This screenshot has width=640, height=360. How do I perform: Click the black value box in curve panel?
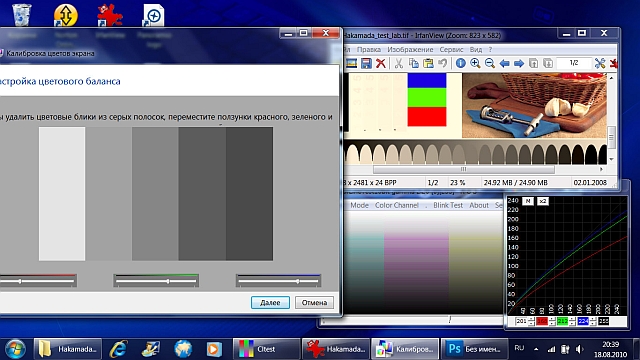603,322
